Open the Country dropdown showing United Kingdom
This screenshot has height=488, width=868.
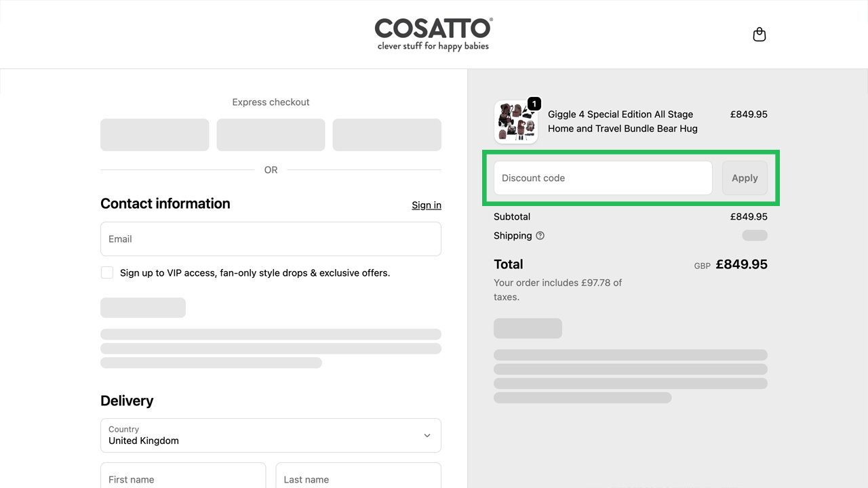tap(271, 435)
